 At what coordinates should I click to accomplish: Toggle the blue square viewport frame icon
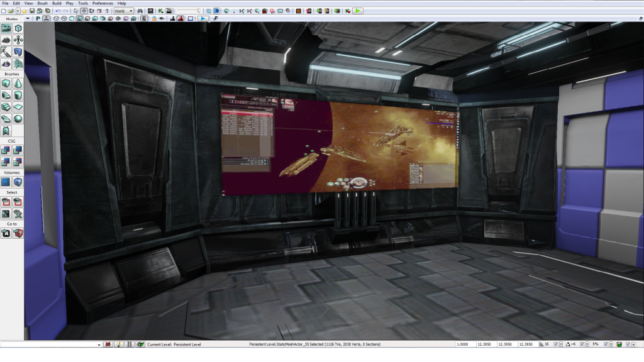(191, 18)
